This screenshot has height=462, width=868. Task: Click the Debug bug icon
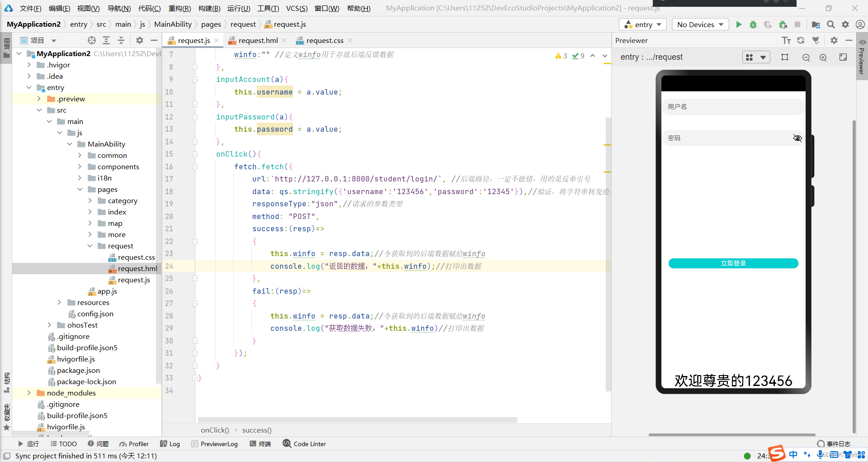point(753,24)
